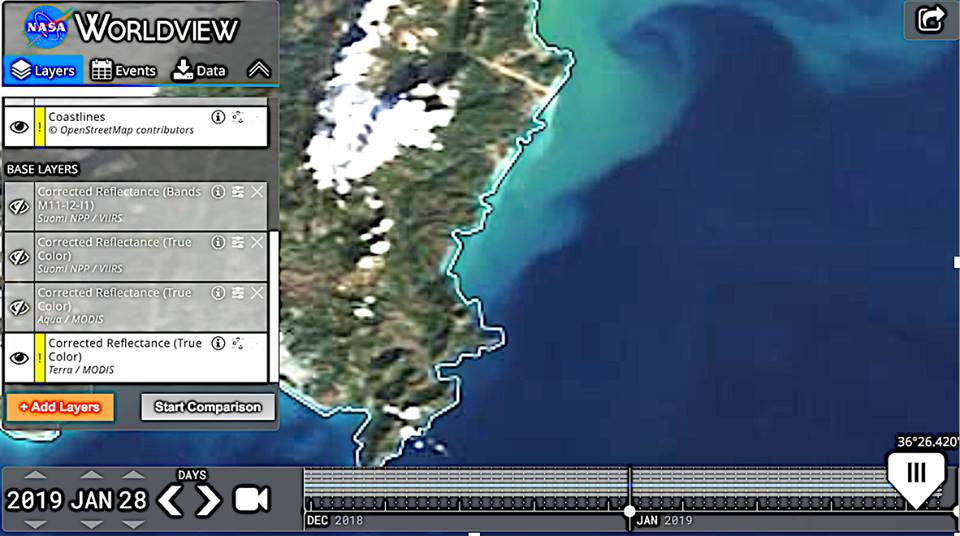960x536 pixels.
Task: Remove the Aqua MODIS layer
Action: click(257, 293)
